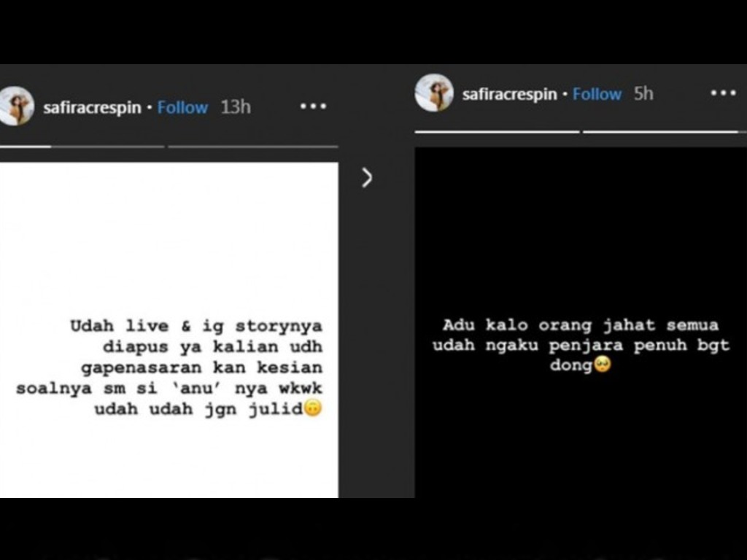Click the 13h timestamp label
Screen dimensions: 747x560
[236, 106]
